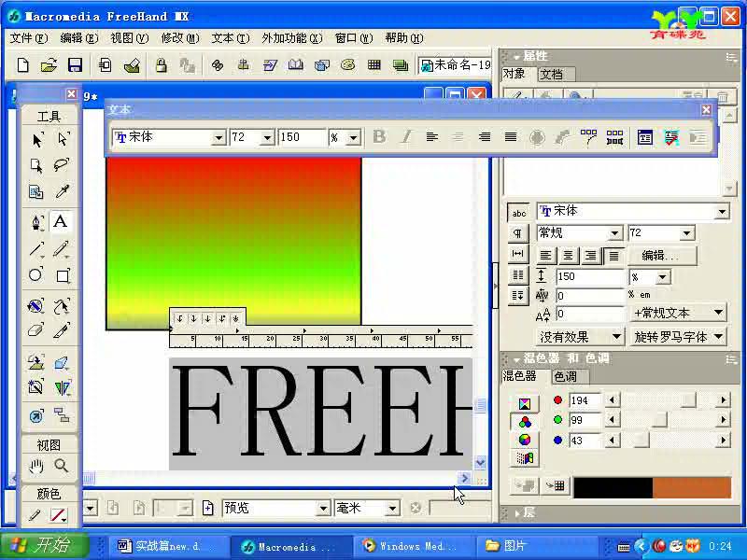Open the 常规 font style dropdown
Viewport: 747px width, 560px height.
coord(615,233)
